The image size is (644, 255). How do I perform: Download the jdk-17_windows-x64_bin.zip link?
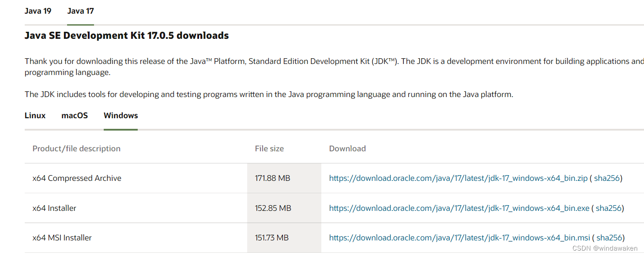click(x=459, y=178)
